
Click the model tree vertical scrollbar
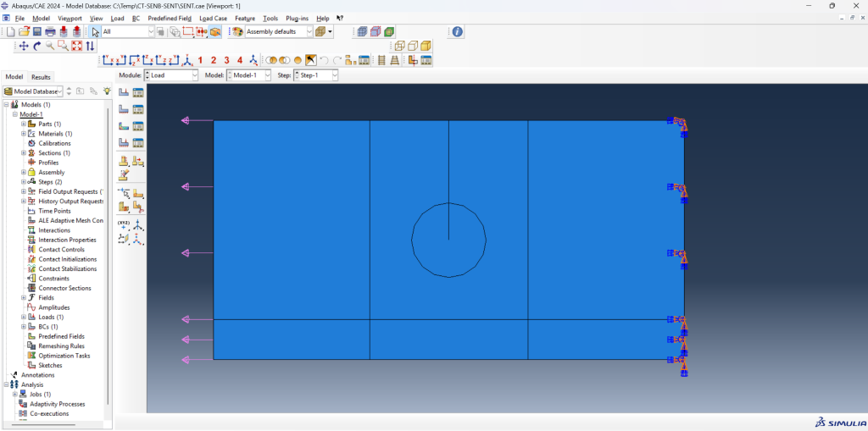[x=108, y=254]
